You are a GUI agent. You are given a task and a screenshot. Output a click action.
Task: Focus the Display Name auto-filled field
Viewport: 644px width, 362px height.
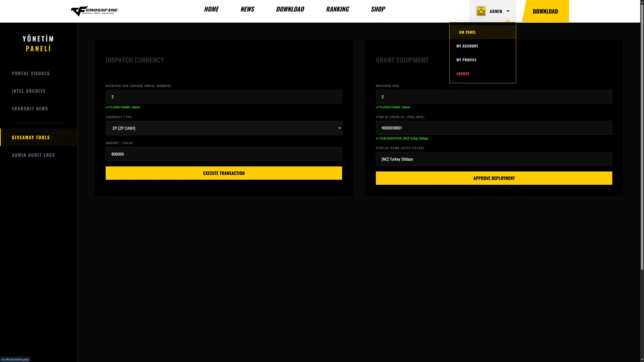coord(494,159)
